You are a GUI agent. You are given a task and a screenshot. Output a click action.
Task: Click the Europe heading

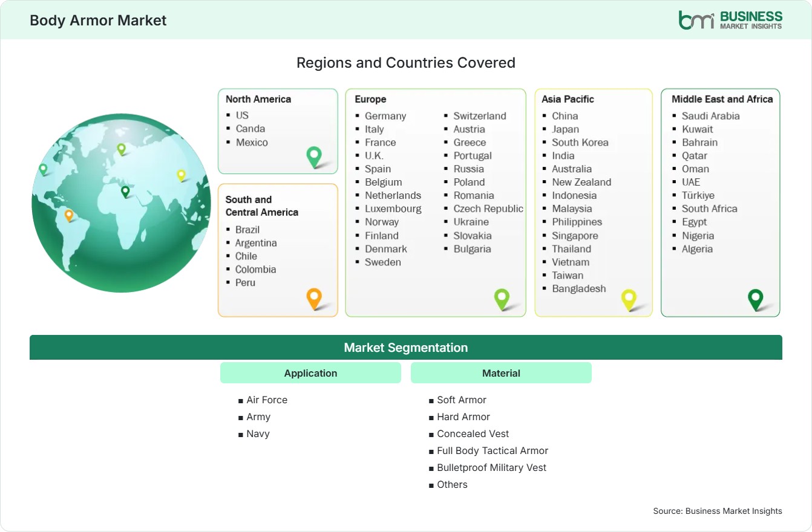click(x=370, y=99)
